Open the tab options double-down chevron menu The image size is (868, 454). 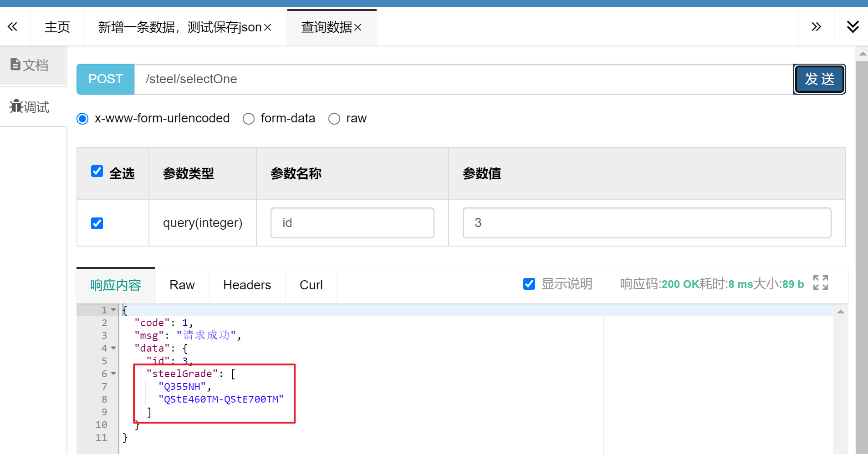(853, 27)
